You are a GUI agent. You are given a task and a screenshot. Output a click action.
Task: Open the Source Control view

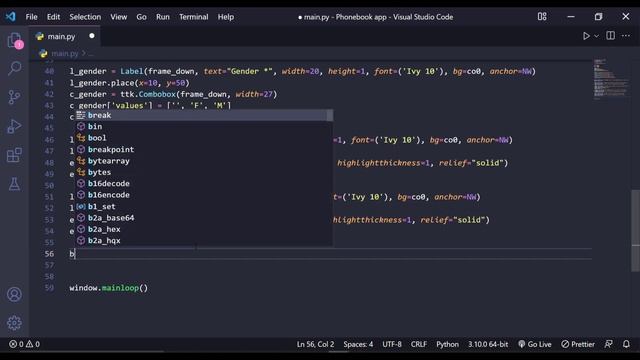(14, 97)
